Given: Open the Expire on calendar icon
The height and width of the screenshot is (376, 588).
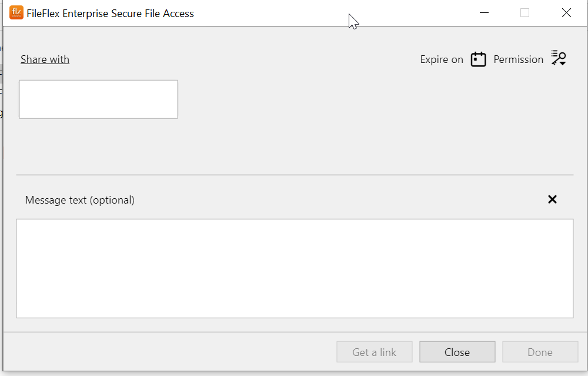Looking at the screenshot, I should (x=478, y=59).
